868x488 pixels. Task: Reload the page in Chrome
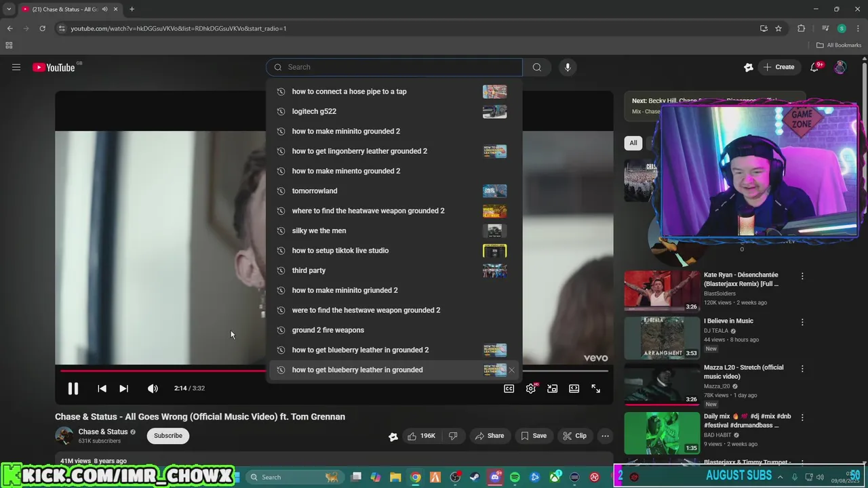tap(42, 28)
